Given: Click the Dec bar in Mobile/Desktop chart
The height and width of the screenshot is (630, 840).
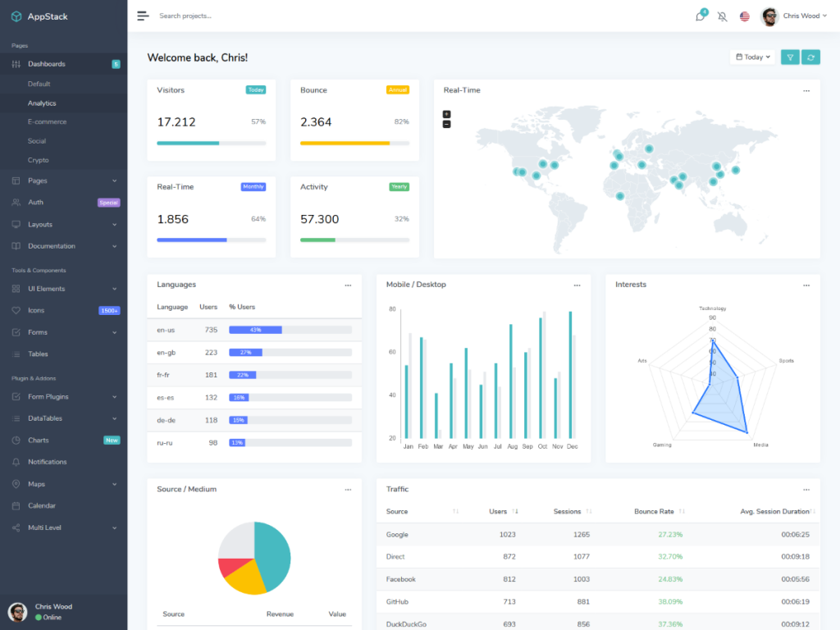Looking at the screenshot, I should [571, 375].
